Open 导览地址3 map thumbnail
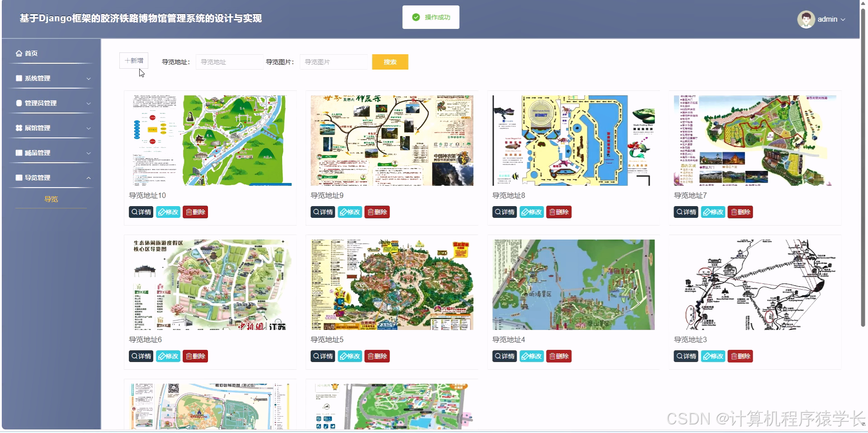The height and width of the screenshot is (433, 868). point(755,285)
